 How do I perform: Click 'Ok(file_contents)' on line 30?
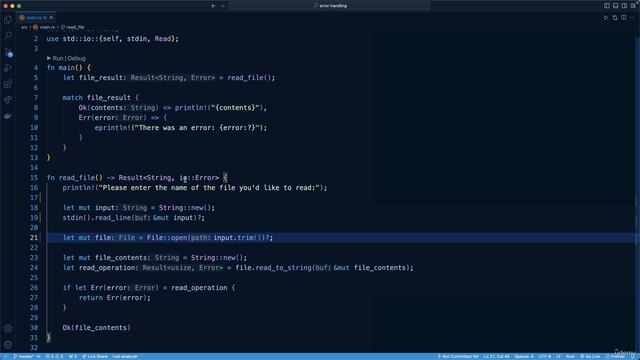[96, 328]
